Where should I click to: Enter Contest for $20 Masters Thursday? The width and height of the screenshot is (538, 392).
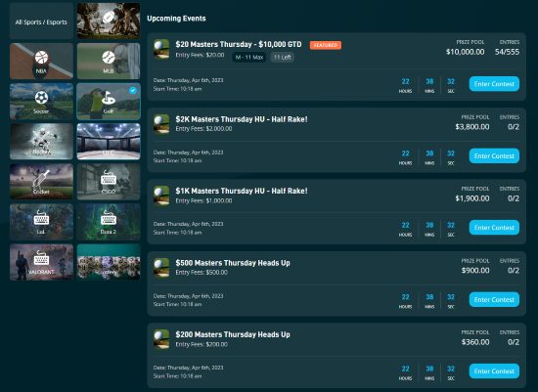(494, 84)
